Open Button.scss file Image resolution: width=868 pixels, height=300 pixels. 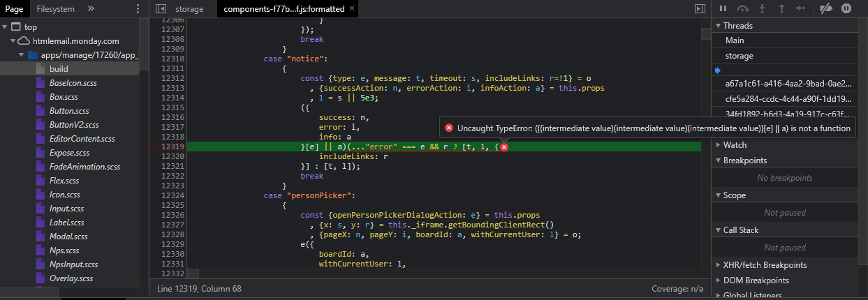(70, 111)
